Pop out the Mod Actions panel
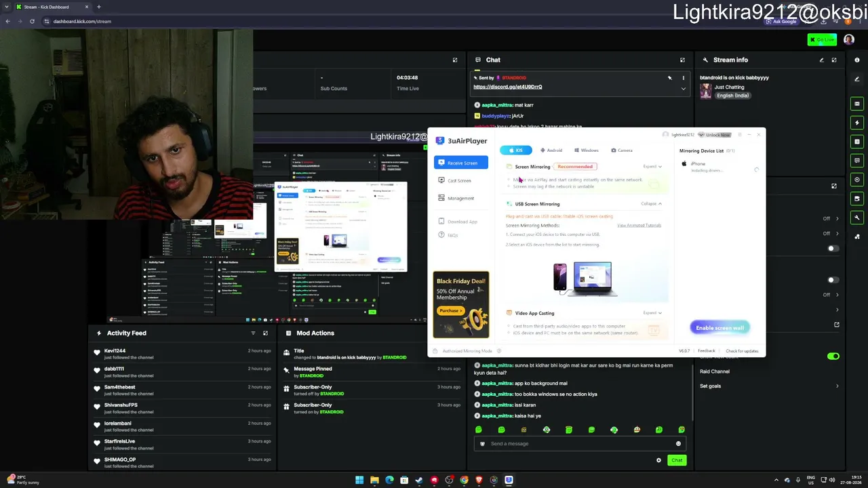 click(x=455, y=333)
